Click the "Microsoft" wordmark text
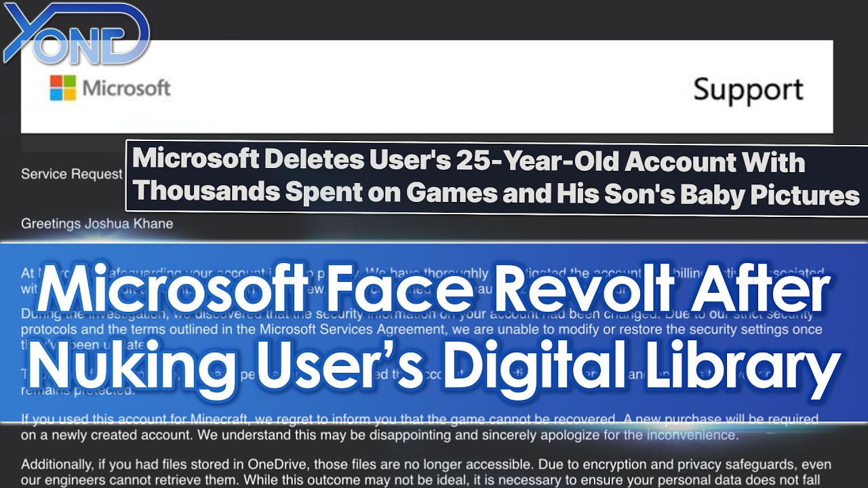Viewport: 868px width, 488px height. 127,88
